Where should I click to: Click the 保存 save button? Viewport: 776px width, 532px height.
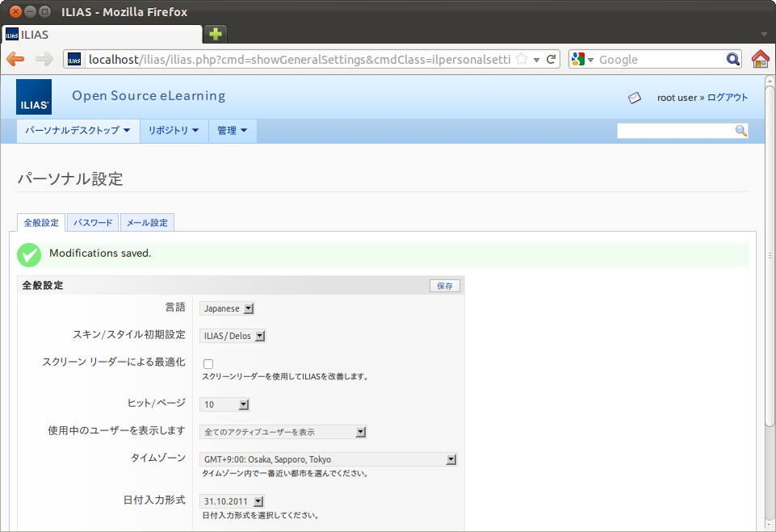[x=445, y=286]
